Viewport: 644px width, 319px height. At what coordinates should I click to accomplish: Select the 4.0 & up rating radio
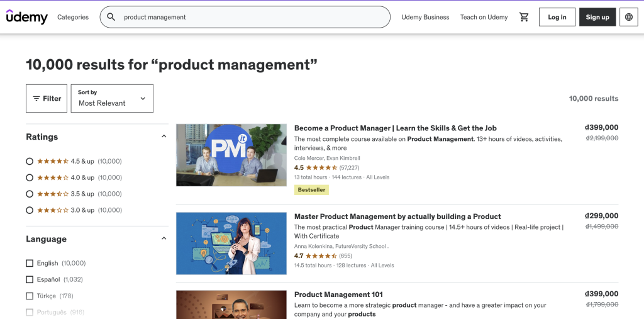point(30,177)
